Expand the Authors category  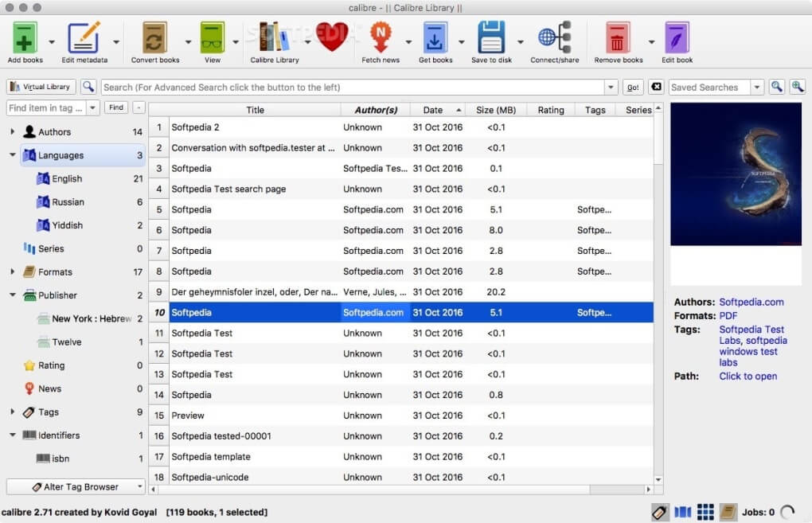click(12, 131)
